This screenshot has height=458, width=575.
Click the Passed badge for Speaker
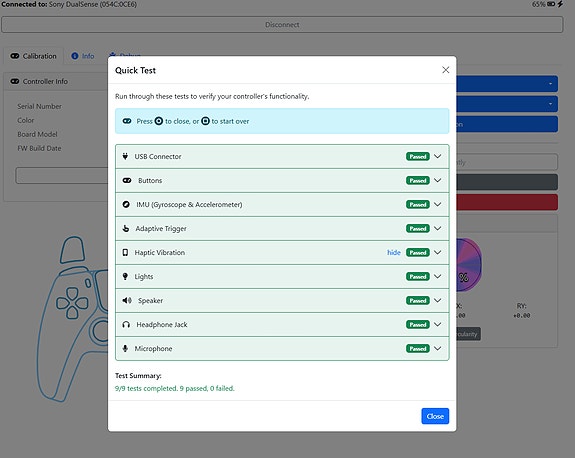(418, 301)
